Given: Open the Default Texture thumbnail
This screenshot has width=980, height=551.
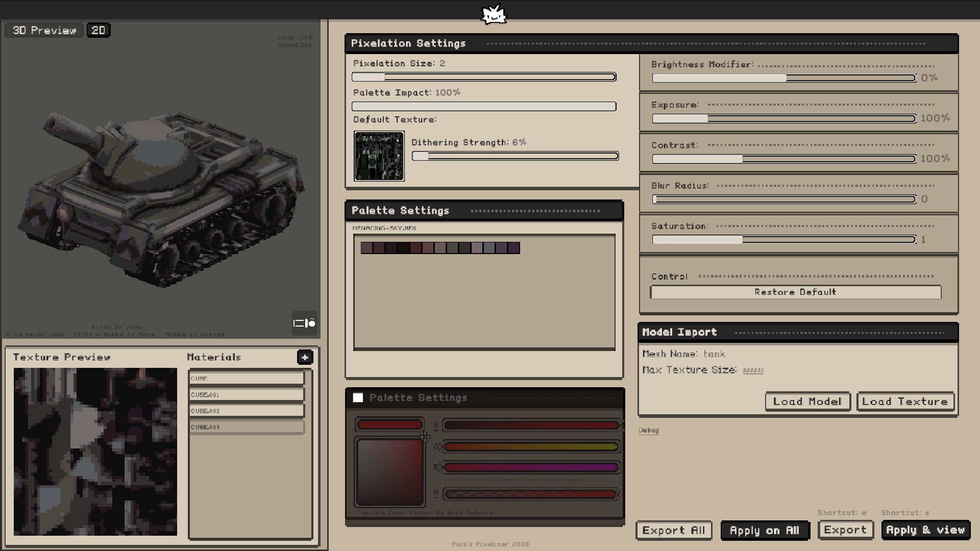Looking at the screenshot, I should tap(379, 156).
